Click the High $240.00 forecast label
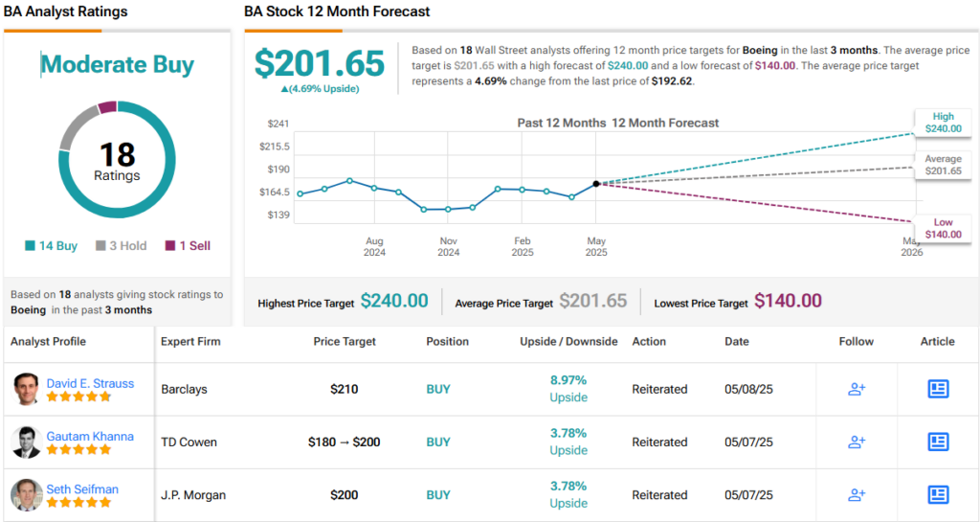The height and width of the screenshot is (522, 980). pos(943,123)
